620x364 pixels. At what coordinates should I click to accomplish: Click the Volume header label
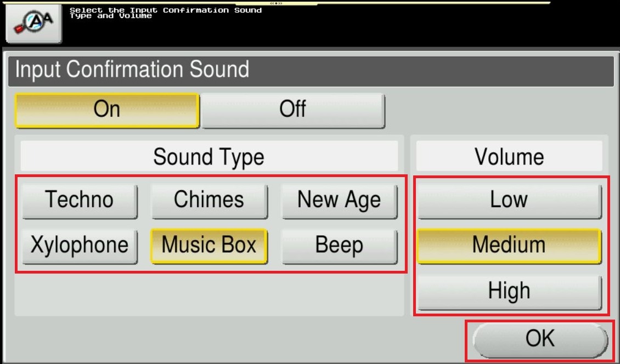(509, 157)
